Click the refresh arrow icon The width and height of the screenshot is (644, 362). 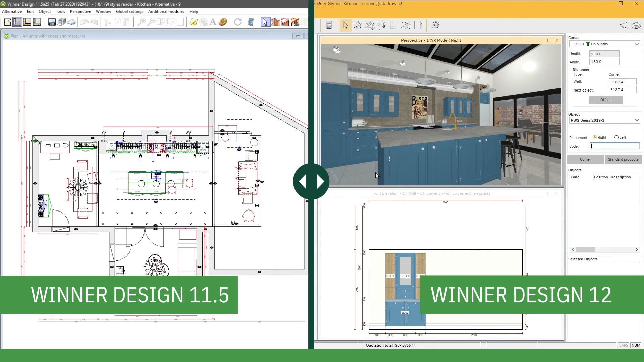pos(238,22)
